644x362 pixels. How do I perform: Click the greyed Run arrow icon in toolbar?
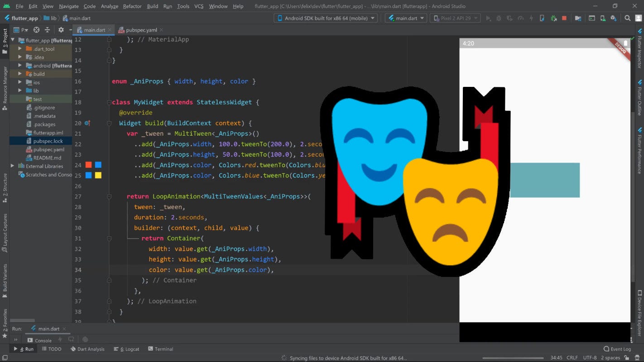(x=488, y=18)
